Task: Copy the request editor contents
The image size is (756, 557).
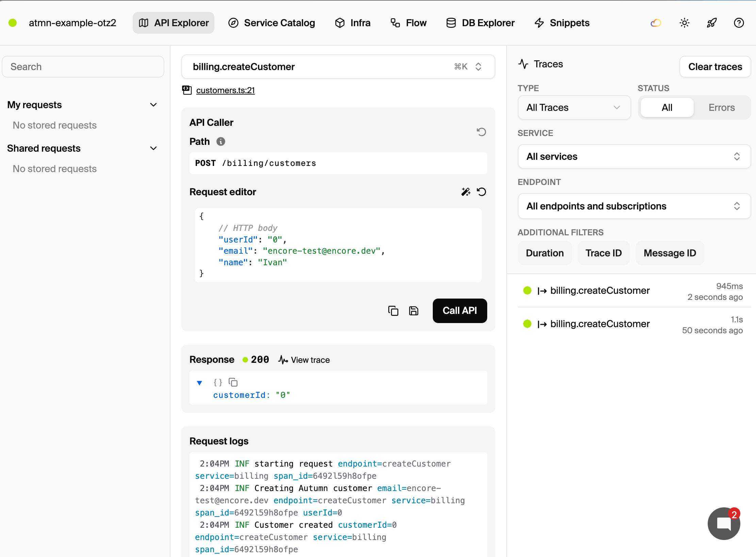Action: [x=393, y=310]
